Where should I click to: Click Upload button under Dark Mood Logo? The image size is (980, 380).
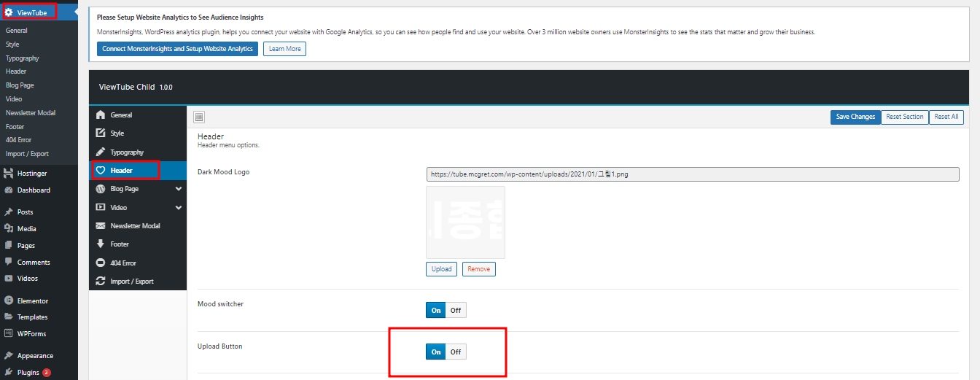coord(441,269)
